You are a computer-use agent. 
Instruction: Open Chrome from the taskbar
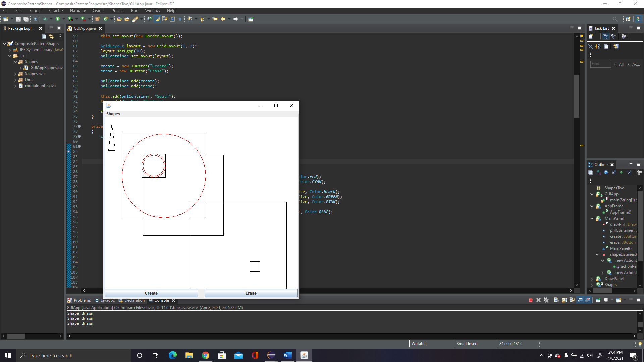pos(206,355)
